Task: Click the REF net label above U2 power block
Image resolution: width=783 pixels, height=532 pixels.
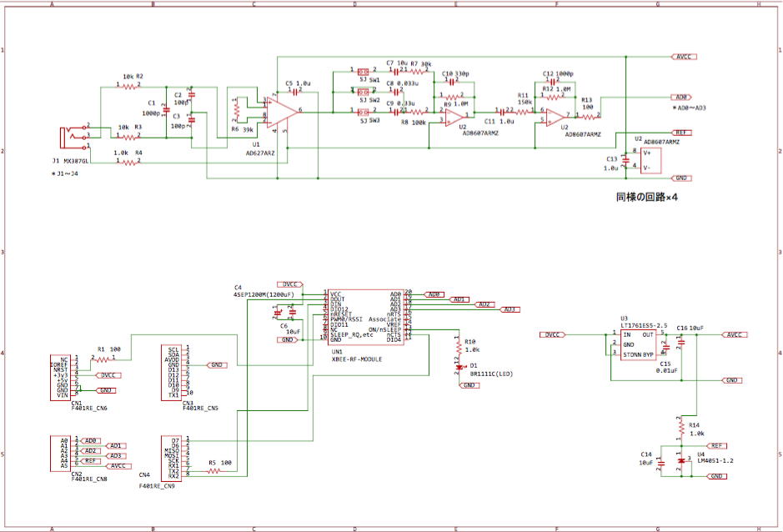Action: point(681,133)
